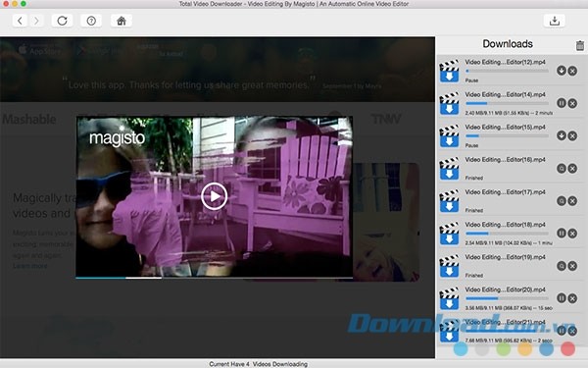Select the file name Video Editing...Editor(16).mp4
Viewport: 588px width, 368px height.
coord(505,160)
